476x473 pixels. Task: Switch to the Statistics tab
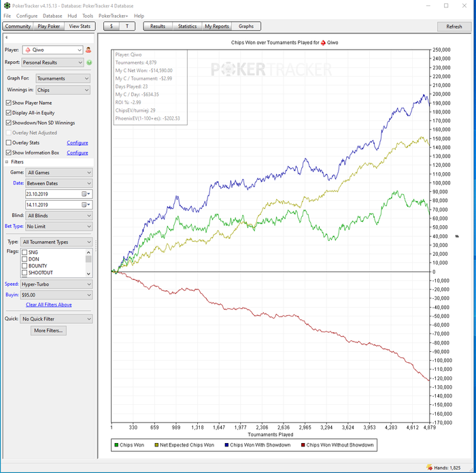(x=187, y=26)
